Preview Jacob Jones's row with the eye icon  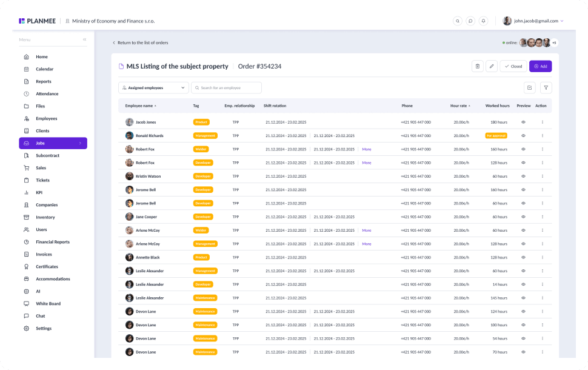(523, 123)
